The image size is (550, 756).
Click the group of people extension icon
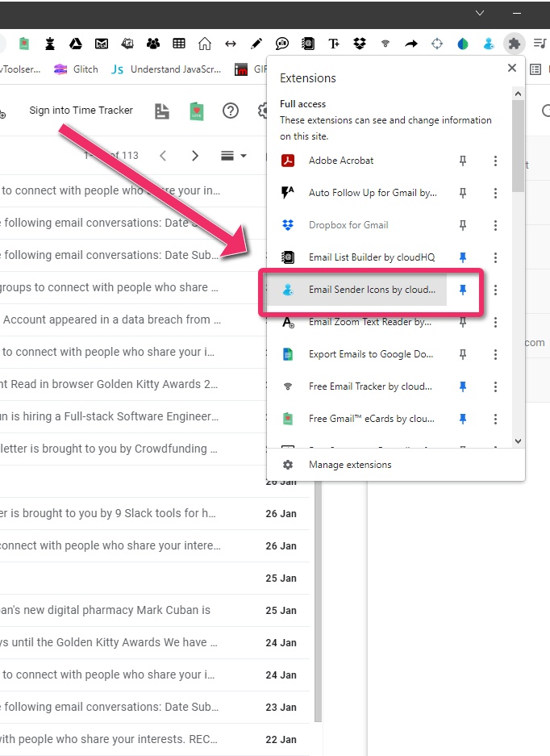tap(152, 44)
